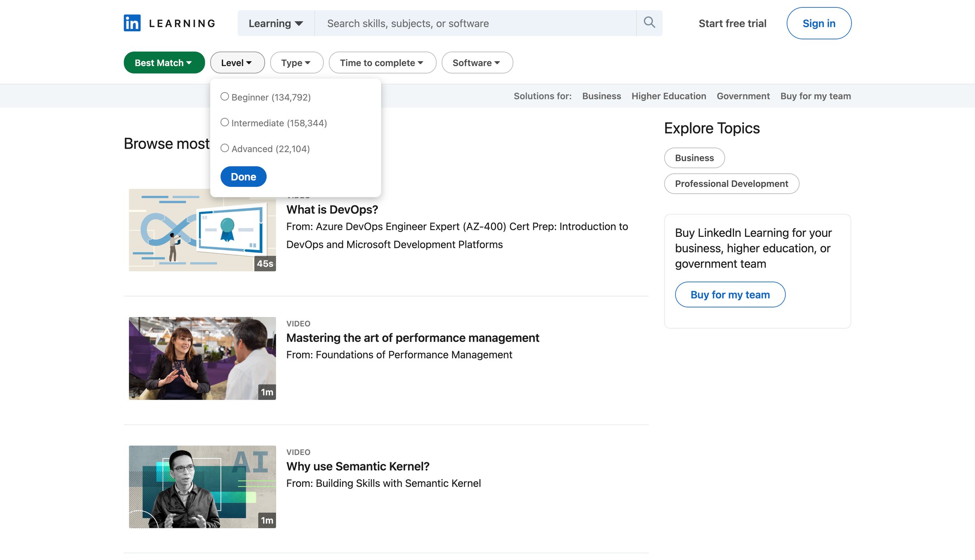Expand the Time to complete filter
The height and width of the screenshot is (560, 975).
point(382,63)
